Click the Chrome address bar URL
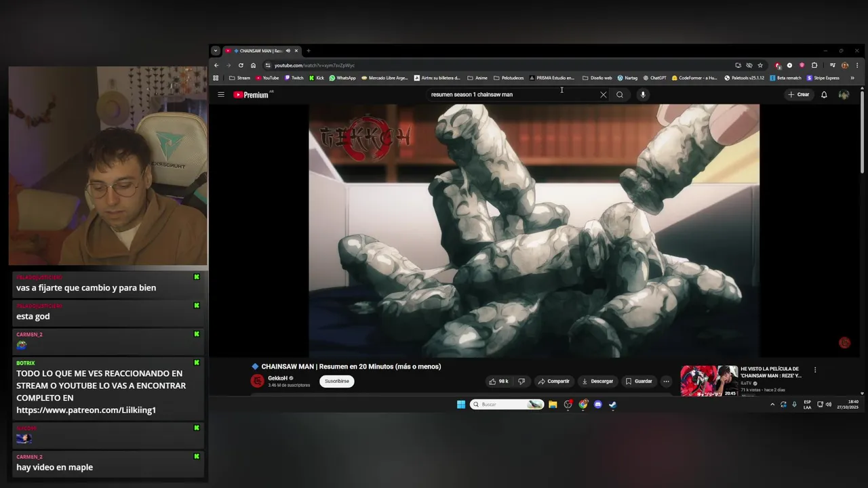The image size is (868, 488). 315,66
